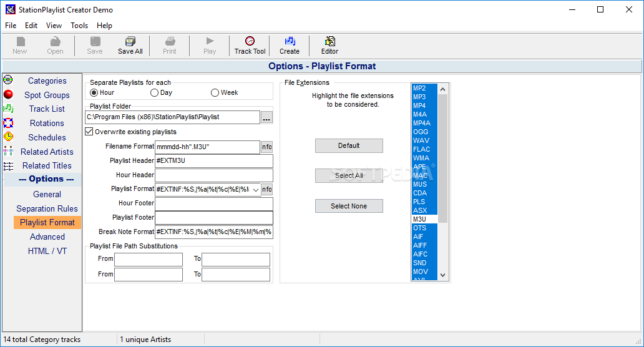This screenshot has height=347, width=644.
Task: Select the FLAC extension in list
Action: (424, 150)
